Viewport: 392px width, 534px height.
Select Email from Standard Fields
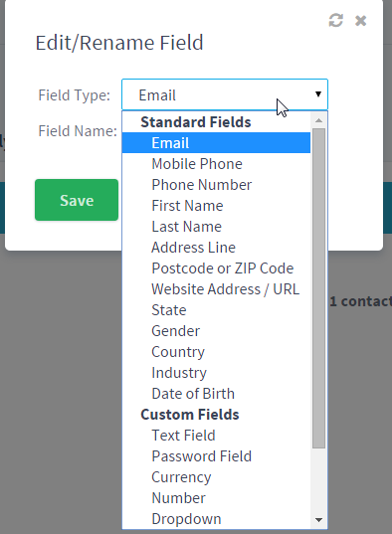click(x=216, y=142)
